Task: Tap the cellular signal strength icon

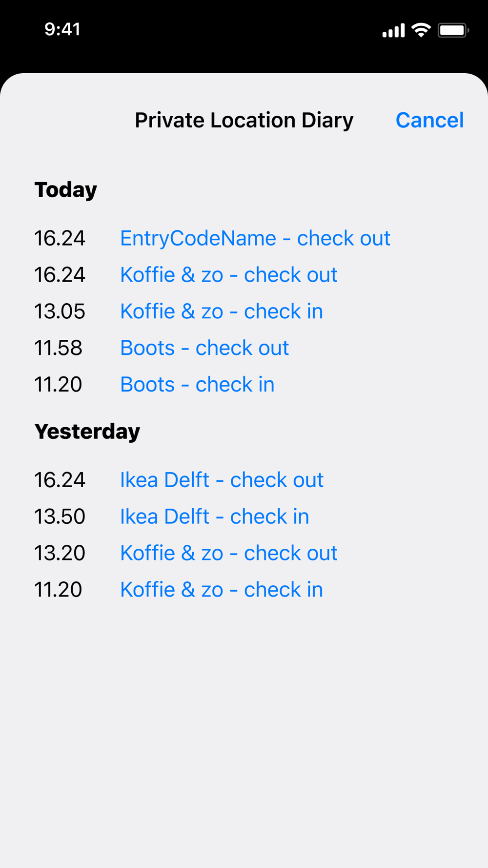Action: point(393,30)
